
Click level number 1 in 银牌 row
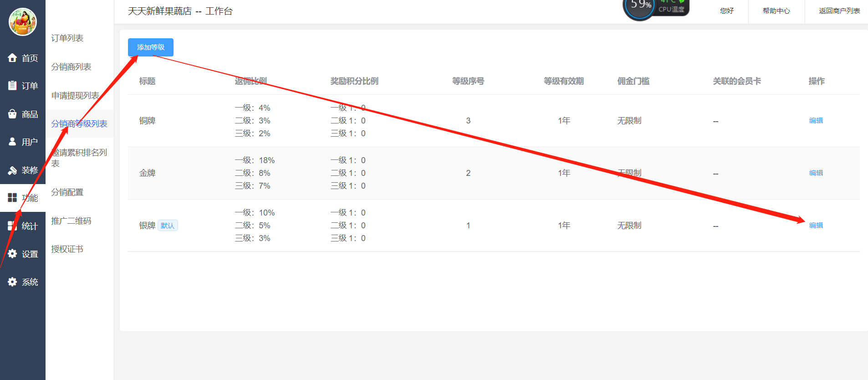click(468, 226)
